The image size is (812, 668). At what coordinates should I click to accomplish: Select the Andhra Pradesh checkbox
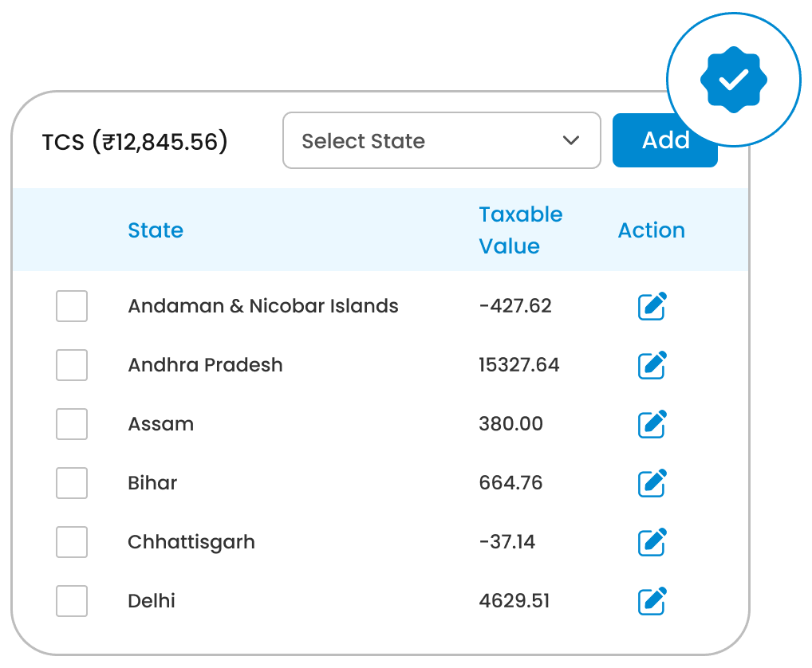72,365
